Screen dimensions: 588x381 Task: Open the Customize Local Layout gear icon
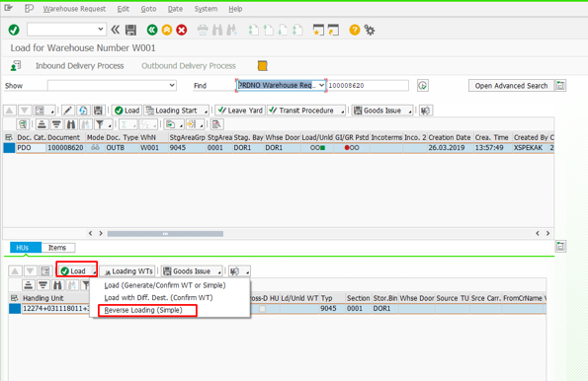370,30
